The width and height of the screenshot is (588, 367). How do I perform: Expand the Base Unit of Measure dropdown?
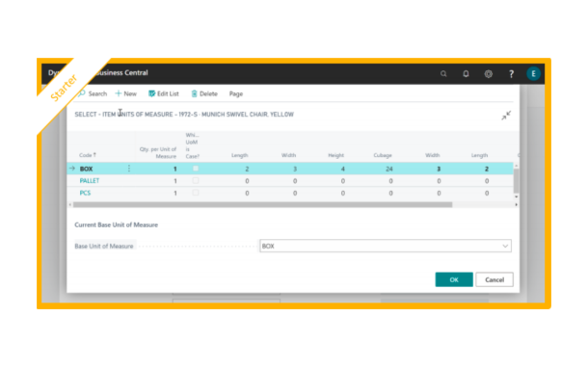[505, 246]
